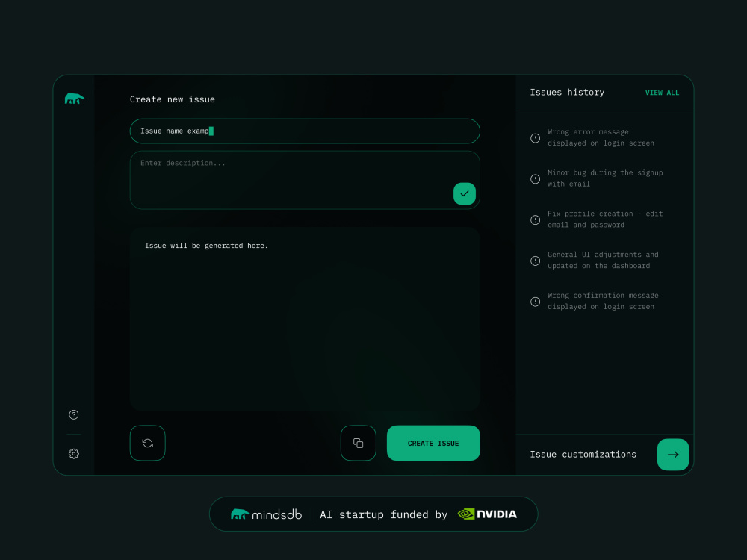Open VIEW ALL issues history link
Viewport: 747px width, 560px height.
[662, 93]
